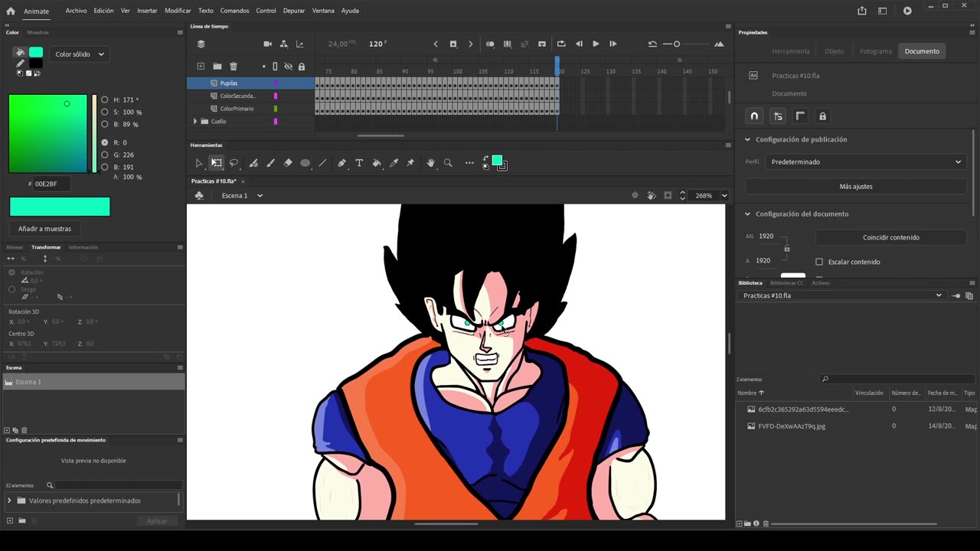
Task: Open the layer depth graph icon
Action: pyautogui.click(x=299, y=44)
